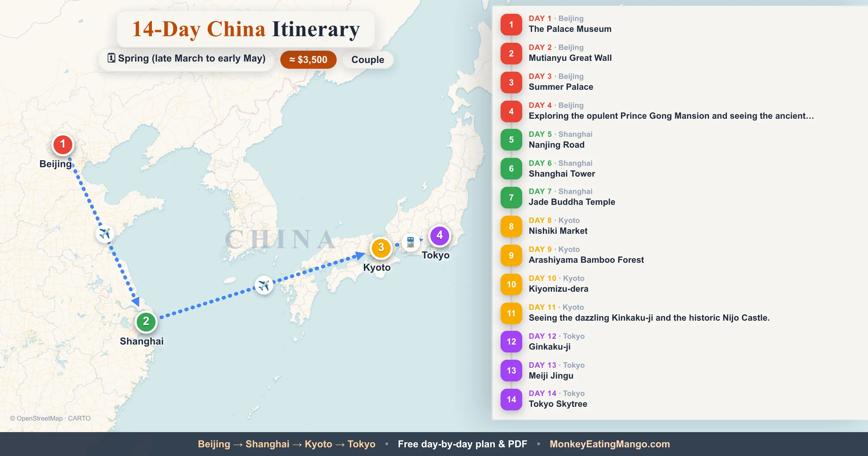Select the purple Day 13 number badge
The width and height of the screenshot is (868, 456).
(x=511, y=371)
